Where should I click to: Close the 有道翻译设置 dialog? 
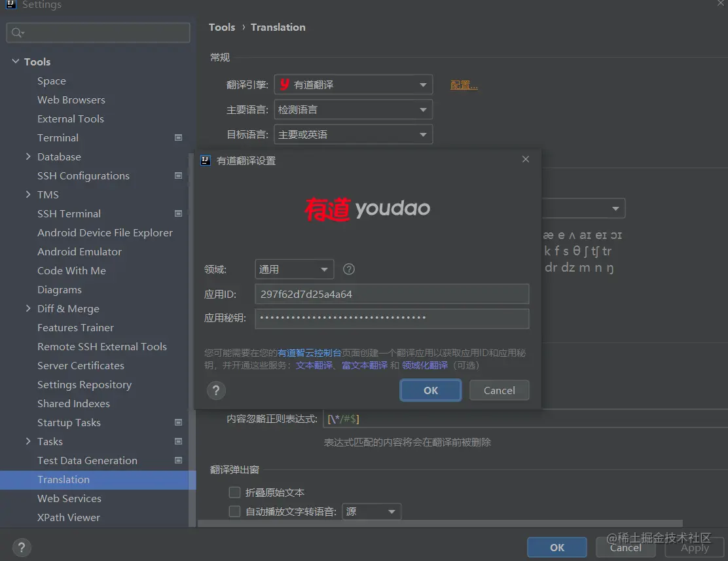coord(526,159)
